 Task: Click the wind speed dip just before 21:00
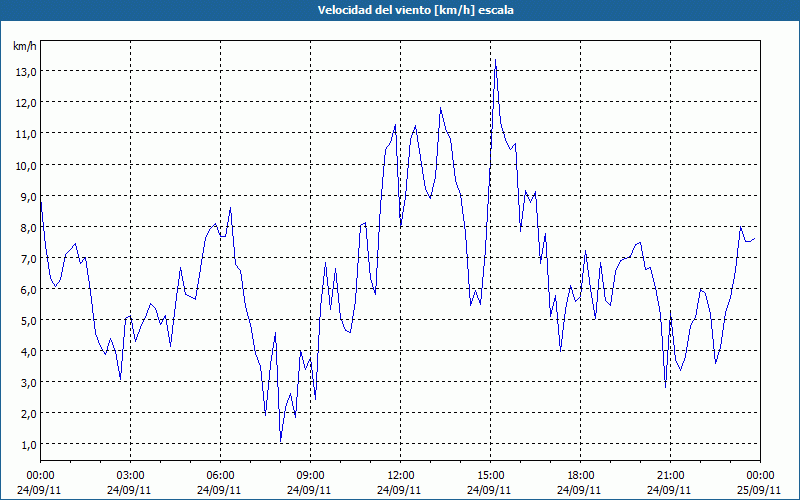pos(665,387)
